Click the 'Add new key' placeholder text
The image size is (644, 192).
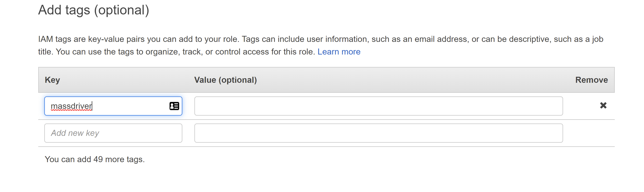point(75,133)
